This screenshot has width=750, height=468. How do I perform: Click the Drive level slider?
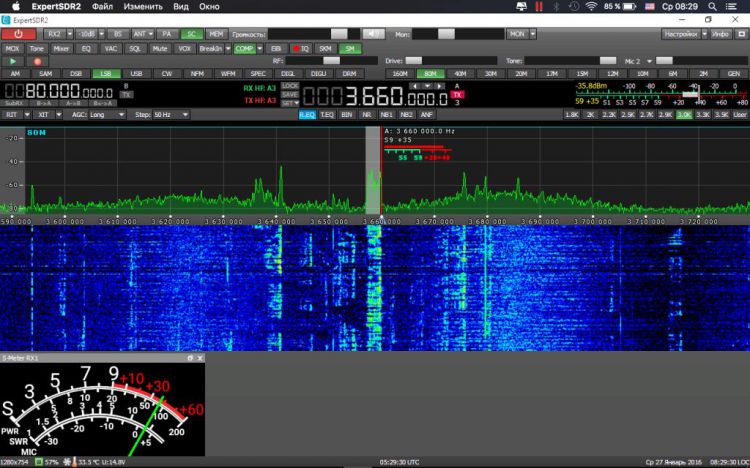pos(451,61)
